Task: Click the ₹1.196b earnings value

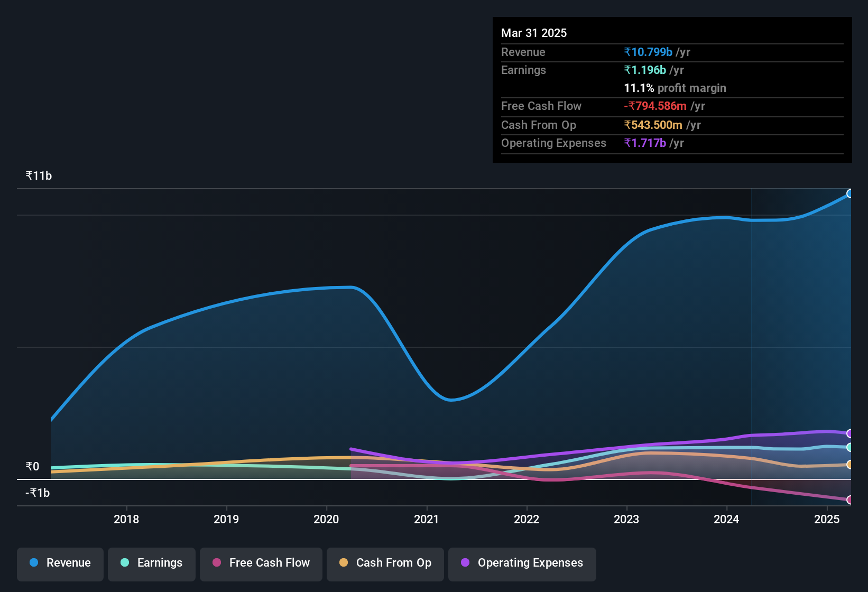Action: click(x=645, y=70)
